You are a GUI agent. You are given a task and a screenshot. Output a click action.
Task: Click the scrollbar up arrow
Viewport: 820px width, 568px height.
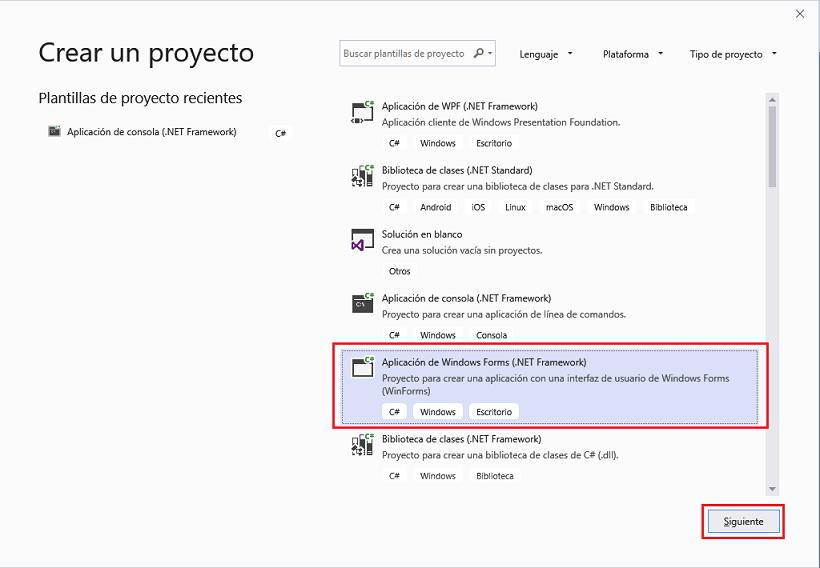click(x=772, y=99)
